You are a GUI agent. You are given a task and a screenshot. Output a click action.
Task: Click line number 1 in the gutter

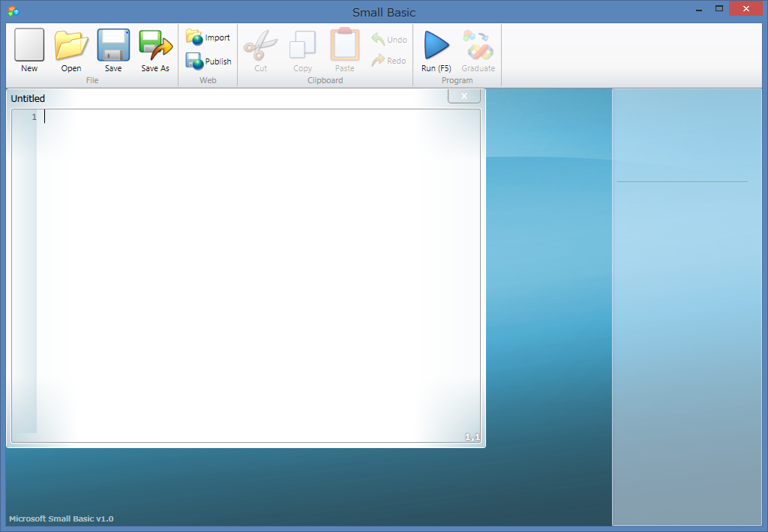pyautogui.click(x=34, y=117)
